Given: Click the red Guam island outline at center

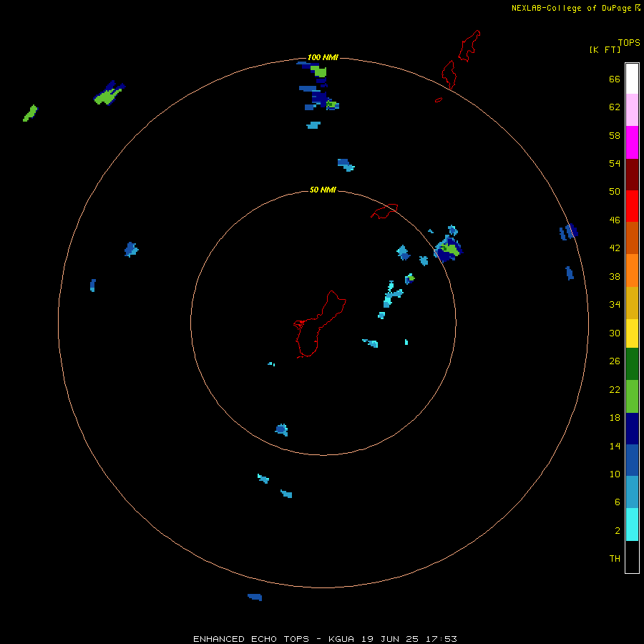Looking at the screenshot, I should click(x=320, y=324).
